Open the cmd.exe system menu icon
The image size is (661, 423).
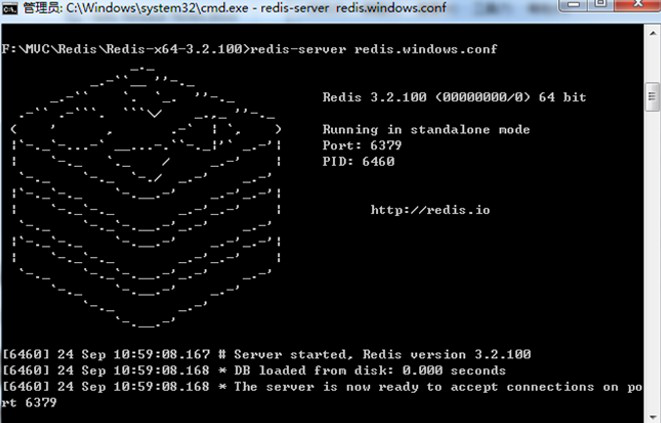[x=9, y=8]
